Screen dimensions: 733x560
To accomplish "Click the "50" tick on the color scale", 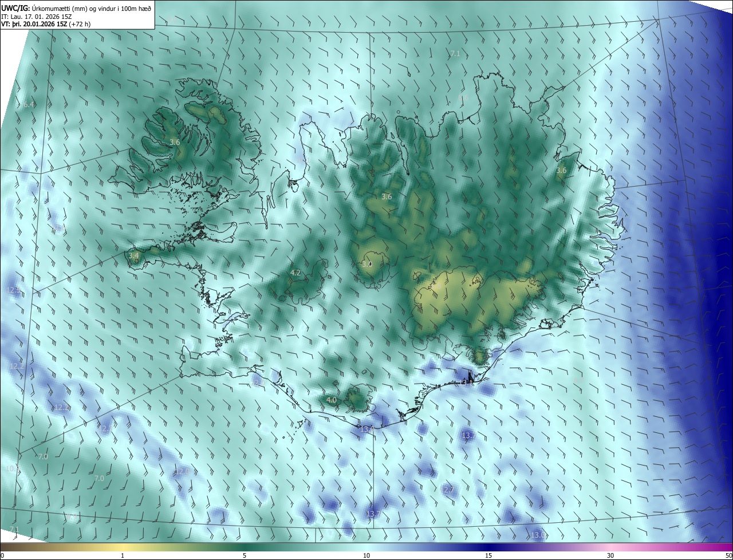I will [x=729, y=555].
